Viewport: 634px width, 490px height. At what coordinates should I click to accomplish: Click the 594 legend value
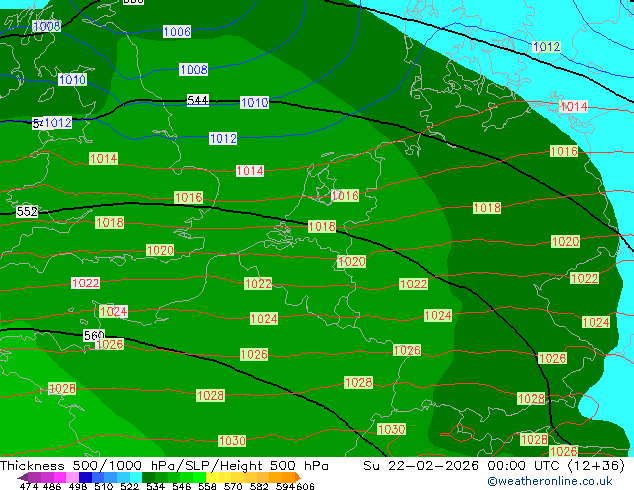pyautogui.click(x=285, y=486)
